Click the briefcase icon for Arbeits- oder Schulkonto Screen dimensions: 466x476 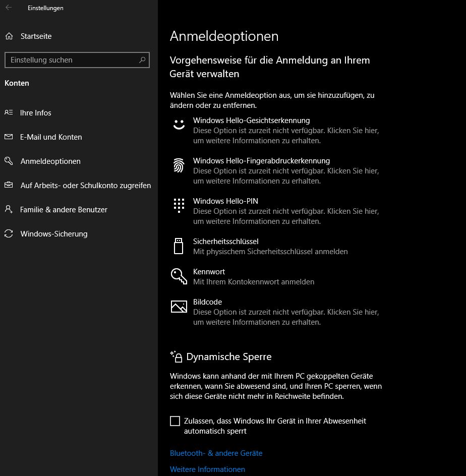coord(9,185)
